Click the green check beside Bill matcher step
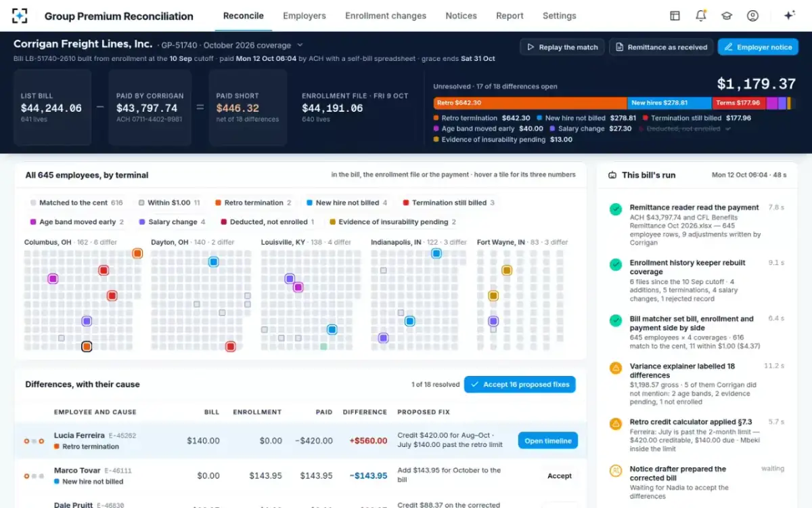The height and width of the screenshot is (508, 812). [x=616, y=320]
